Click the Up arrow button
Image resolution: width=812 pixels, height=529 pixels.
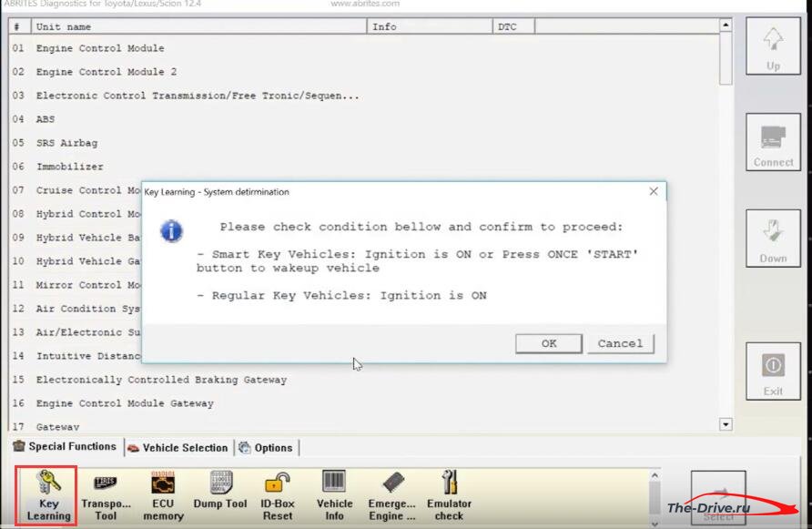773,46
